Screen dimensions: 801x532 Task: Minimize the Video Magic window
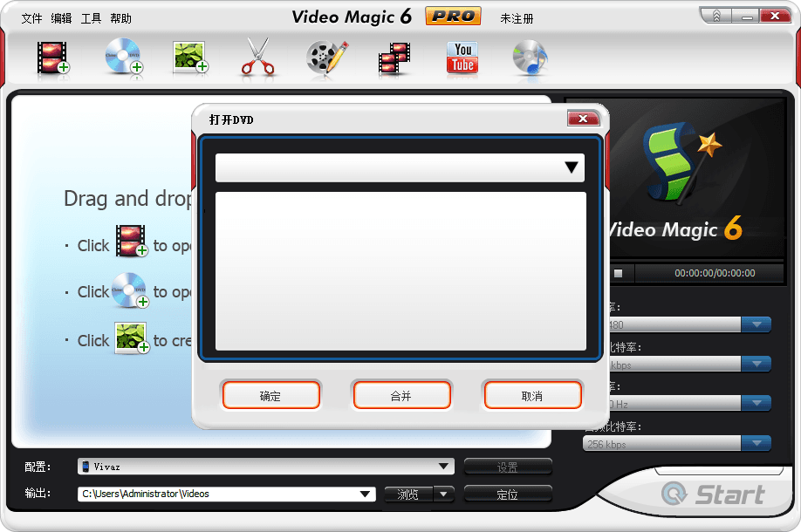coord(746,17)
